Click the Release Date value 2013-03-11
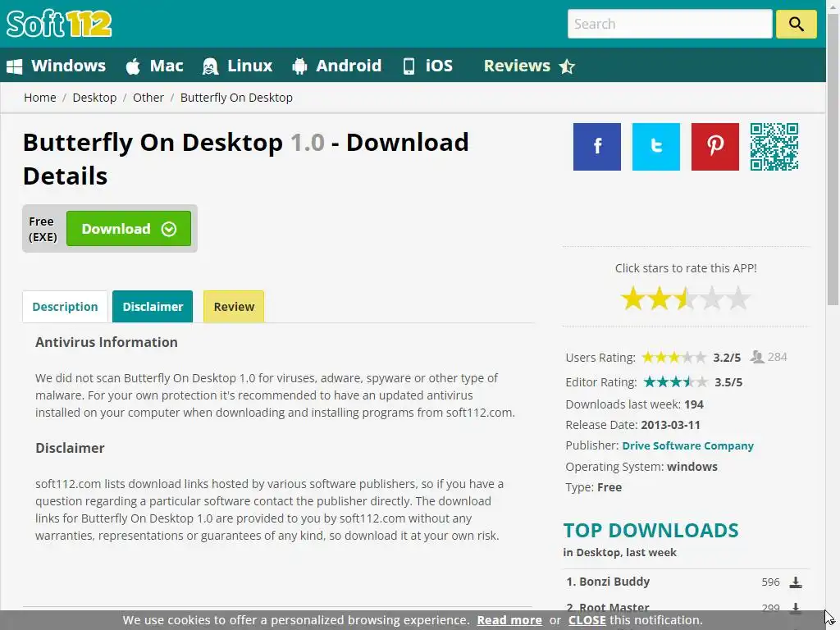840x630 pixels. 670,425
